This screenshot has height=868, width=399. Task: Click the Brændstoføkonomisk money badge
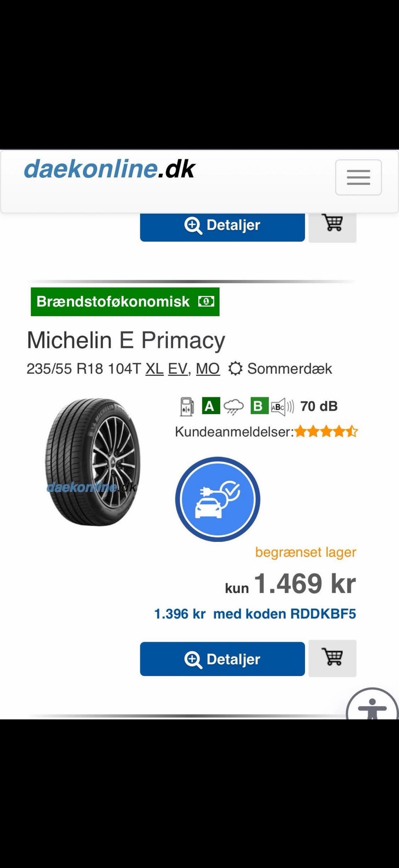[125, 302]
